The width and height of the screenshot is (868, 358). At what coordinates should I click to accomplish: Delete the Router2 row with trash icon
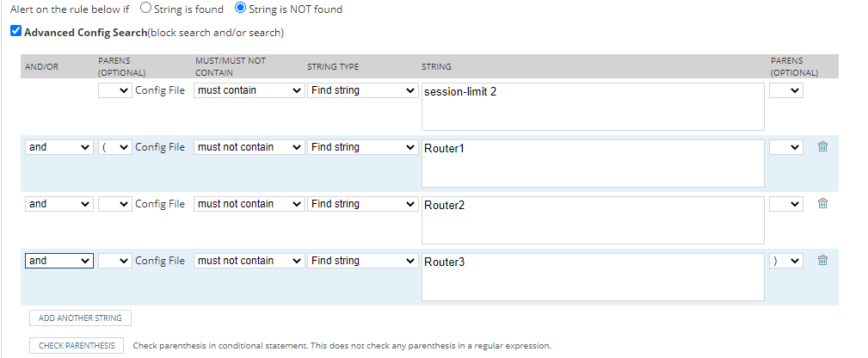pos(822,204)
